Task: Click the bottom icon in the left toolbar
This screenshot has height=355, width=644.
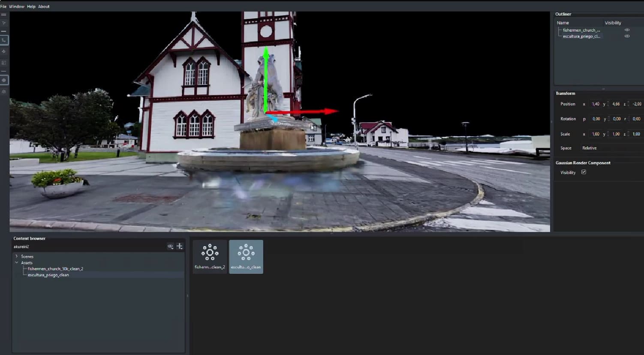Action: click(x=4, y=91)
